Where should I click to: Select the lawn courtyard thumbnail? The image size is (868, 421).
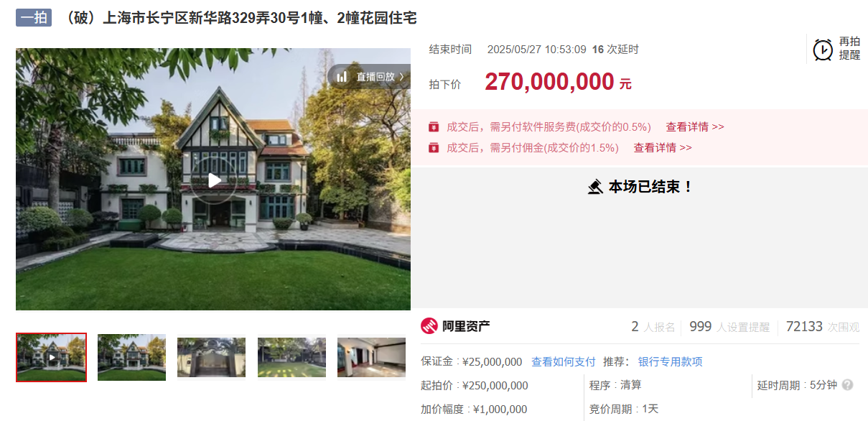(x=291, y=357)
